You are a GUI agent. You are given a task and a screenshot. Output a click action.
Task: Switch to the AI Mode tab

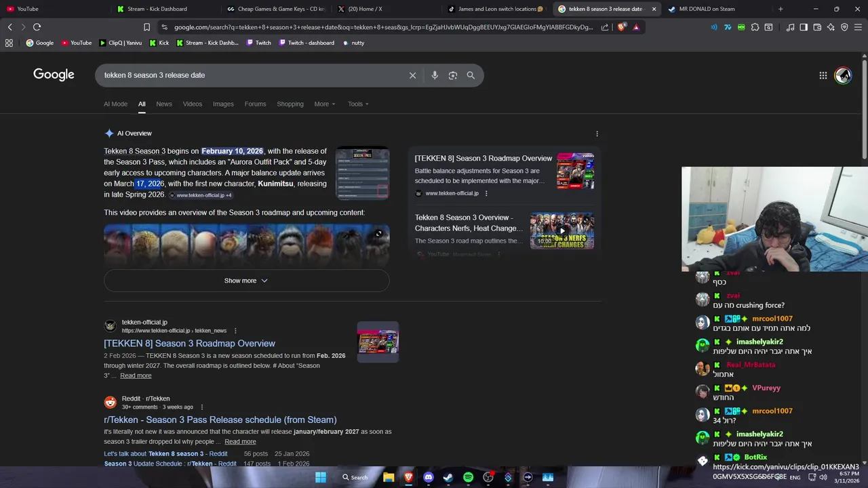coord(115,104)
